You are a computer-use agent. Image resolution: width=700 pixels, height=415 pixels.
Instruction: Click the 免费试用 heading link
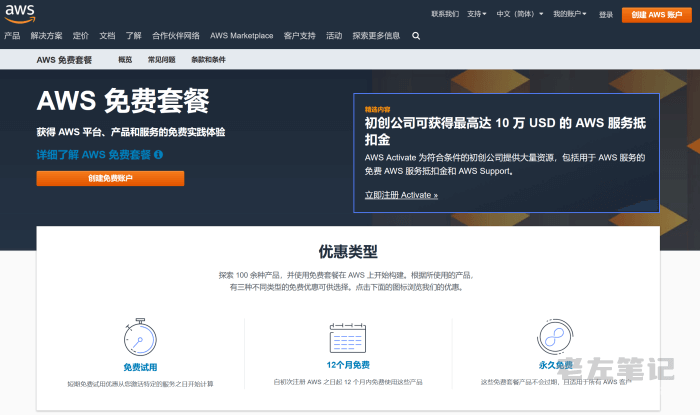click(140, 367)
